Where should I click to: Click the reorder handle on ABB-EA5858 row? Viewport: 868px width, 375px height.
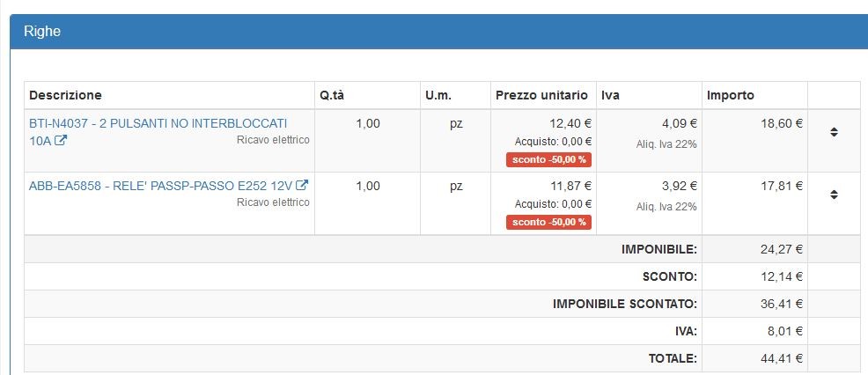coord(834,194)
